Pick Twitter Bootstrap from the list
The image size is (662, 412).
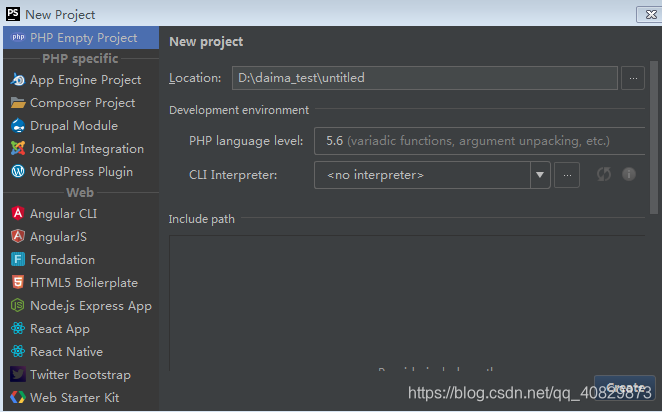pyautogui.click(x=80, y=374)
